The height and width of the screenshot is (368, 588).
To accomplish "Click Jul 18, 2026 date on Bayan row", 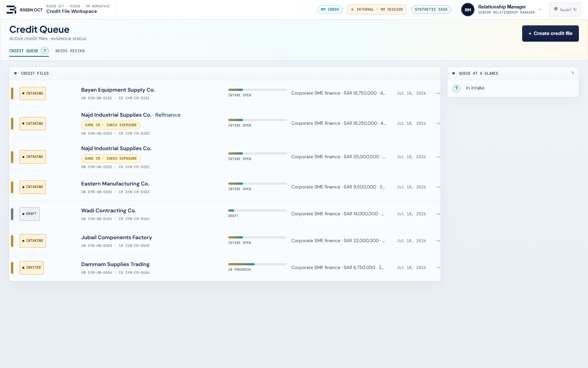I will tap(411, 93).
